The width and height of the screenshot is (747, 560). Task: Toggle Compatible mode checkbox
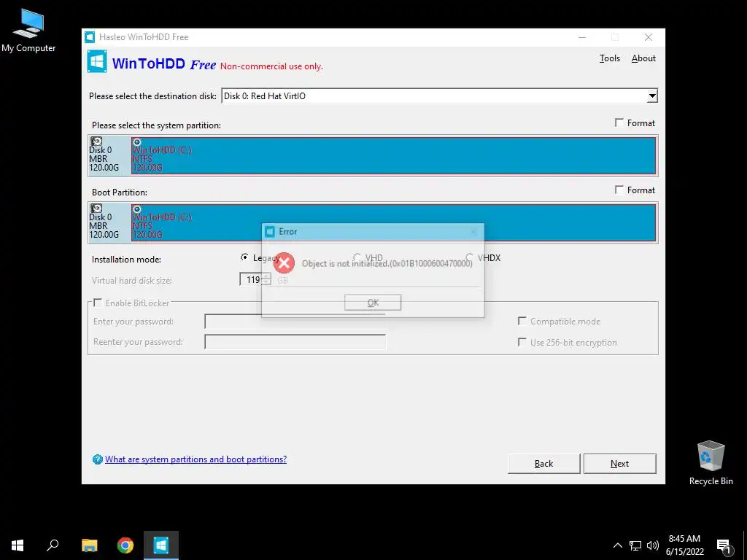click(522, 321)
